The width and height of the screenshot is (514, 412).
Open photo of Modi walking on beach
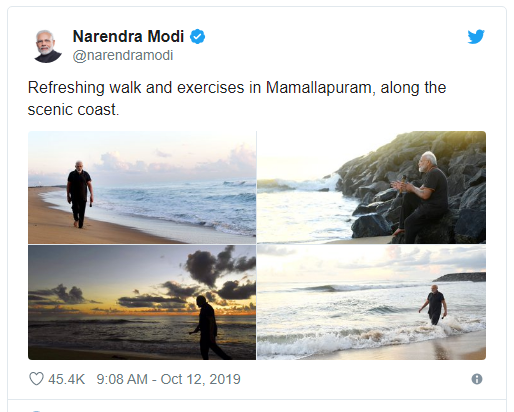142,187
